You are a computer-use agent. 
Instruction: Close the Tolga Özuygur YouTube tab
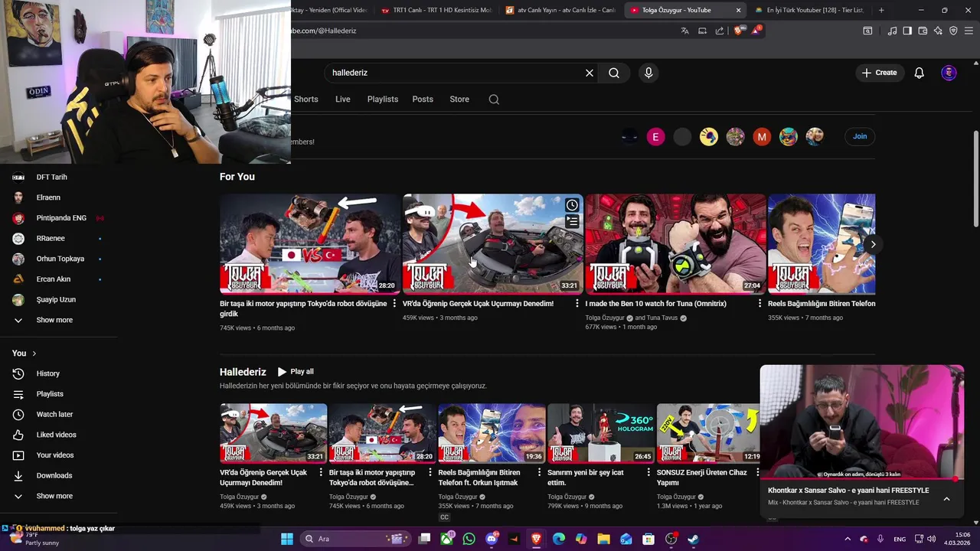(738, 10)
